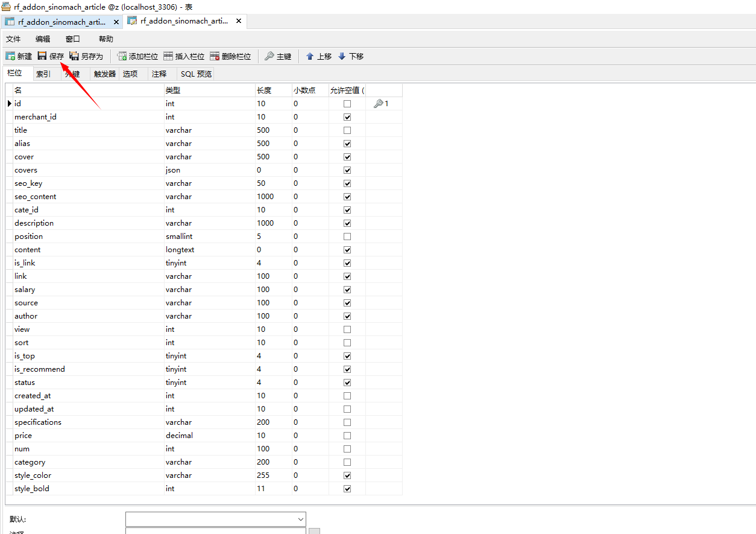Select the updated_at field name
The height and width of the screenshot is (534, 756).
coord(89,409)
